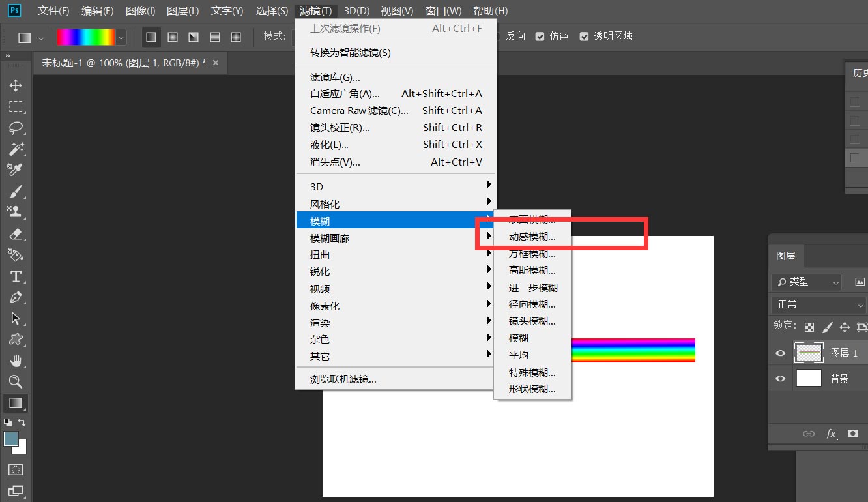
Task: Select the Paint Bucket tool
Action: click(16, 255)
